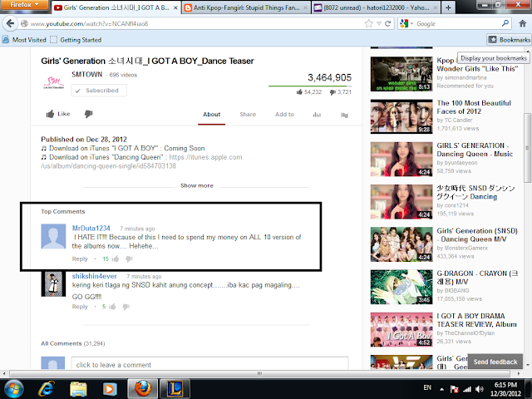The width and height of the screenshot is (532, 399).
Task: Reply to shikshin4ever's comment
Action: tap(80, 307)
